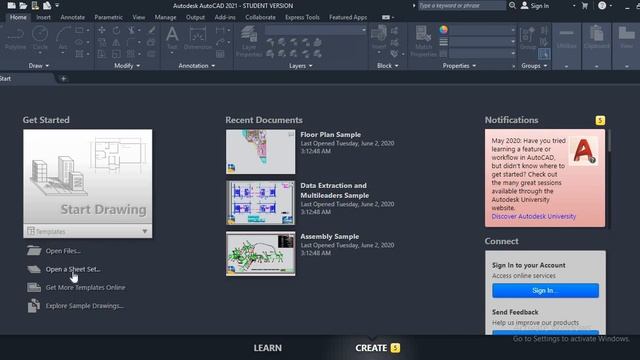Click Sign In in the title bar

[x=535, y=6]
